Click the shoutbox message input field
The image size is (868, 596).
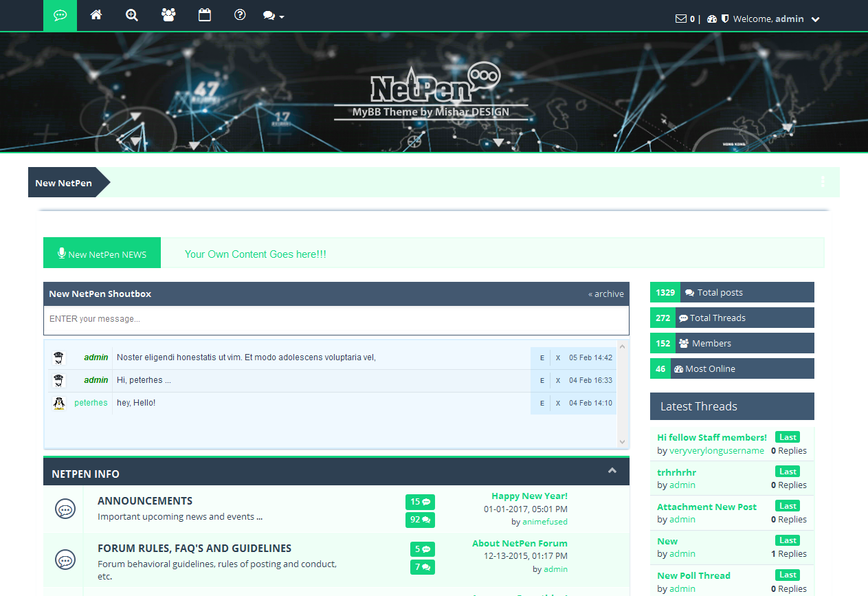coord(336,320)
